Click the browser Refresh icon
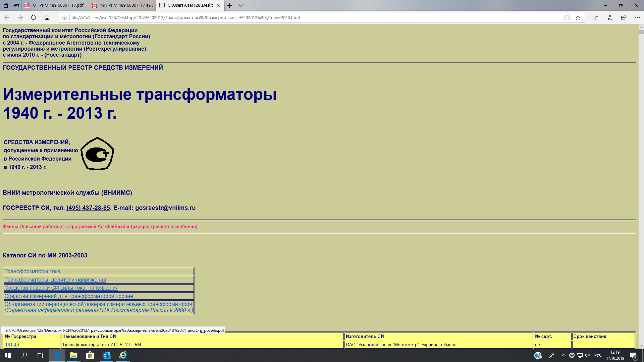644x362 pixels. pyautogui.click(x=34, y=17)
